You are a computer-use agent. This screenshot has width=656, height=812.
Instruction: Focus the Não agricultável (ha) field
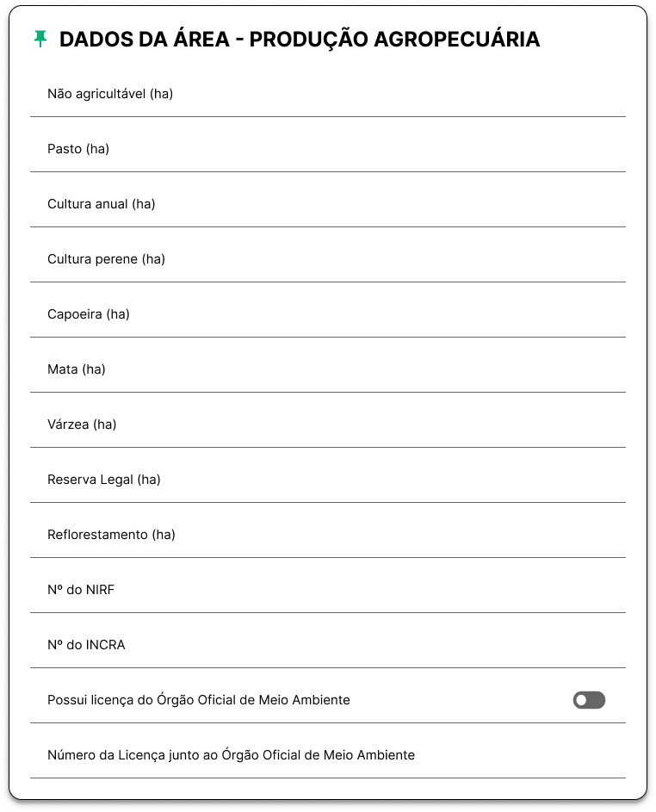(x=328, y=94)
